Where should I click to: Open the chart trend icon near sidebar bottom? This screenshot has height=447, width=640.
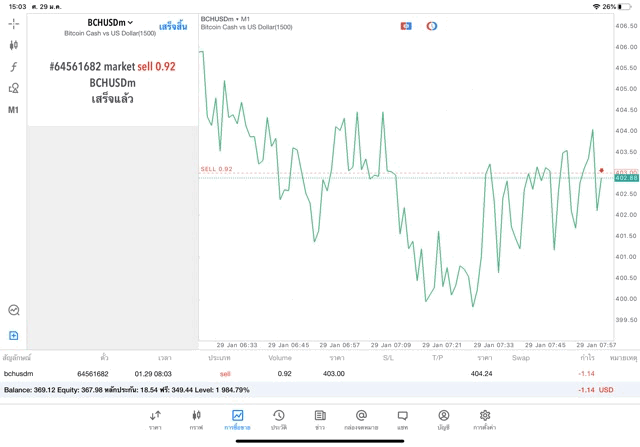(13, 310)
